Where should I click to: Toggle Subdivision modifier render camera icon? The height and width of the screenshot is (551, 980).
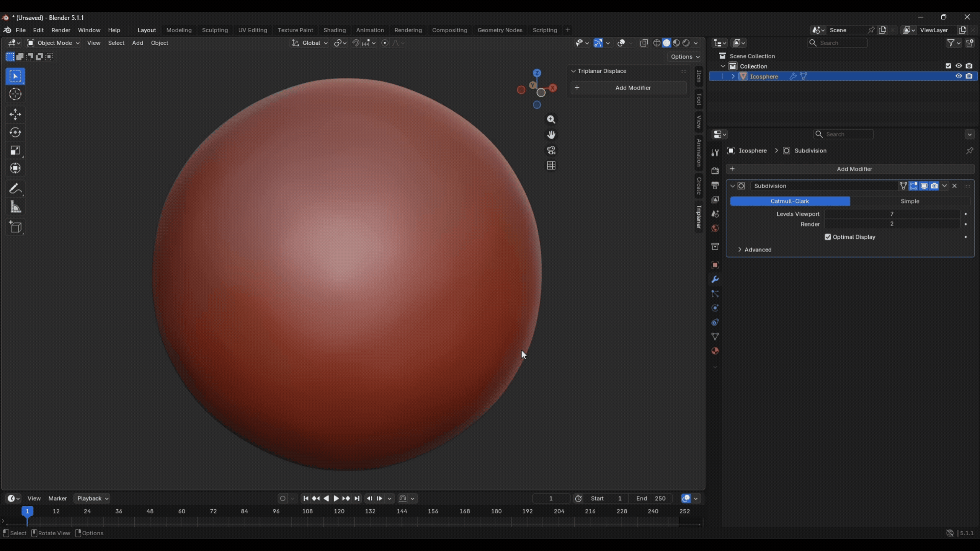click(934, 186)
